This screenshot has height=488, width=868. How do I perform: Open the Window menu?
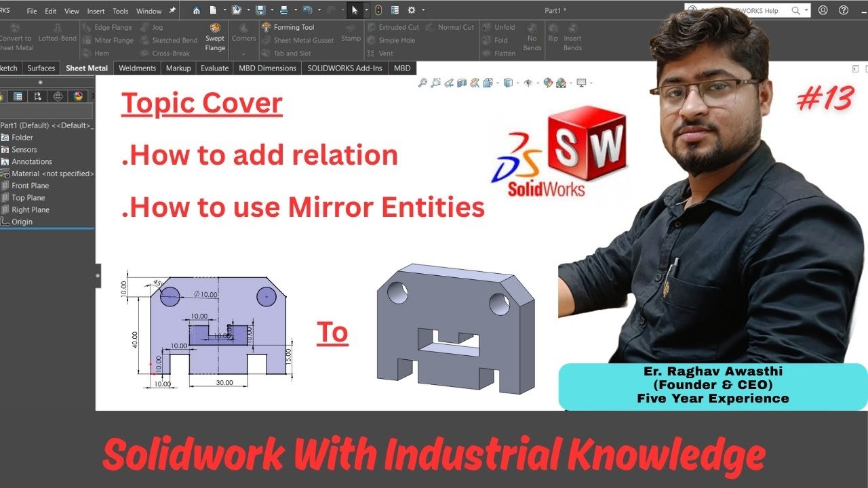(149, 11)
